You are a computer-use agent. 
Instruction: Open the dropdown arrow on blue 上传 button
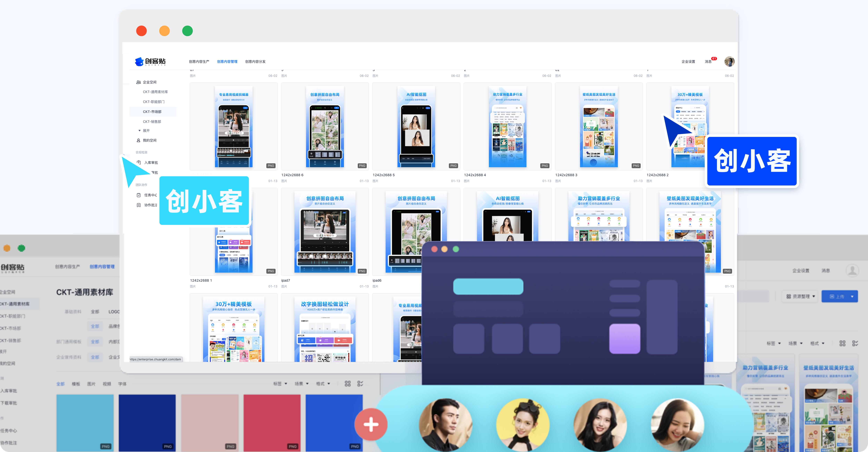tap(852, 296)
